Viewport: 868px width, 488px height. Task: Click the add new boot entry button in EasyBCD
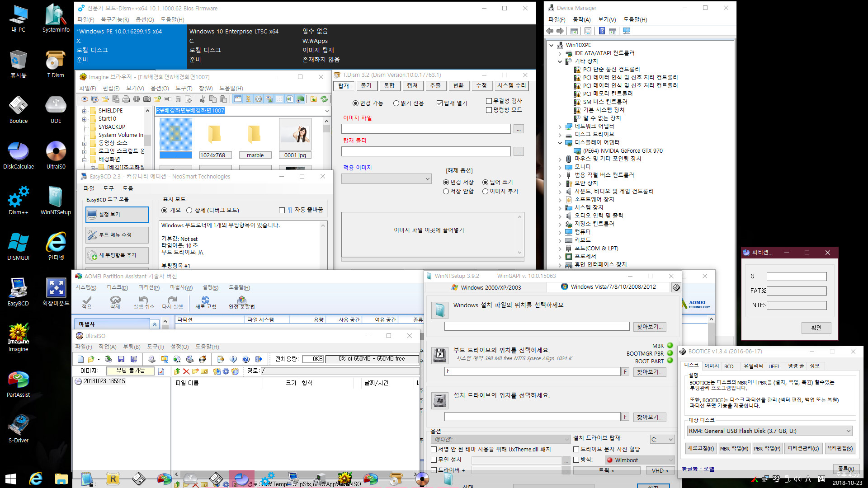click(x=117, y=255)
